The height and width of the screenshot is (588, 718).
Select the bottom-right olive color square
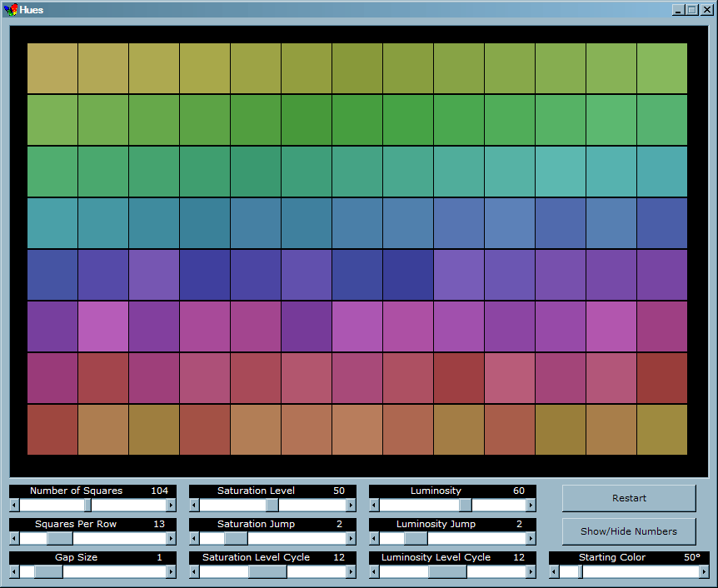tap(662, 430)
